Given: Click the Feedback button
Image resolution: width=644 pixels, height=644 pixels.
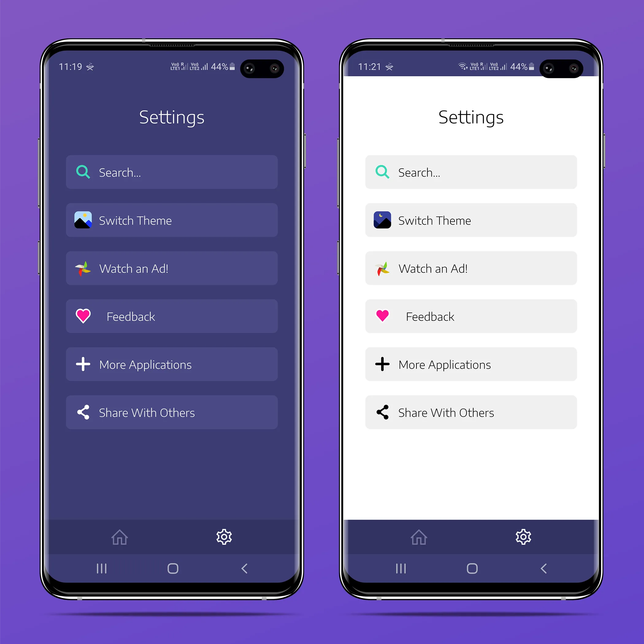Looking at the screenshot, I should click(x=171, y=317).
